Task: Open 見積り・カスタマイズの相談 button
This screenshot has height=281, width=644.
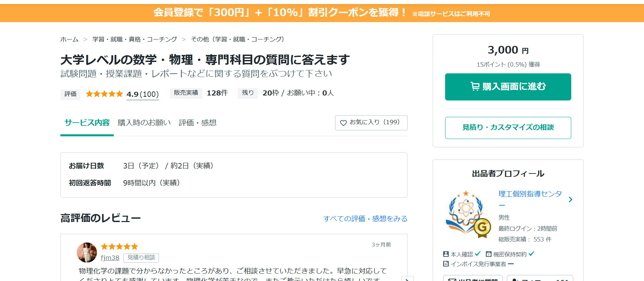Action: coord(508,128)
